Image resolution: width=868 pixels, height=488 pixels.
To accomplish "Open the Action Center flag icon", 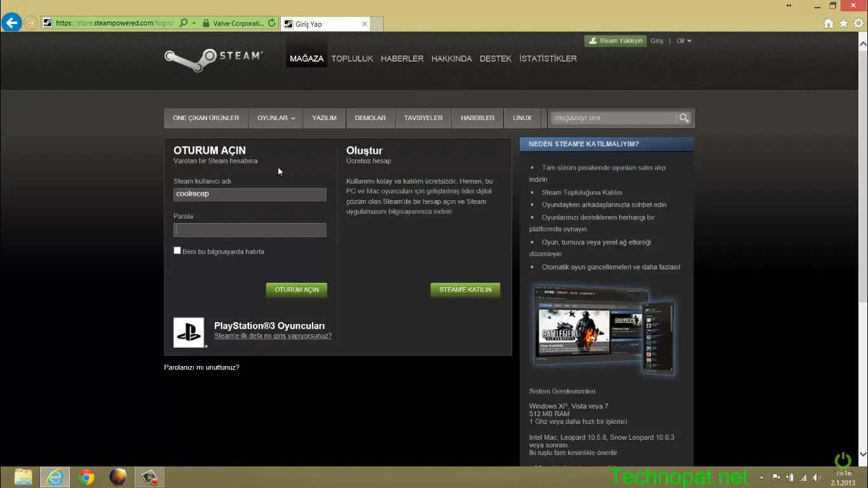I will click(x=776, y=477).
